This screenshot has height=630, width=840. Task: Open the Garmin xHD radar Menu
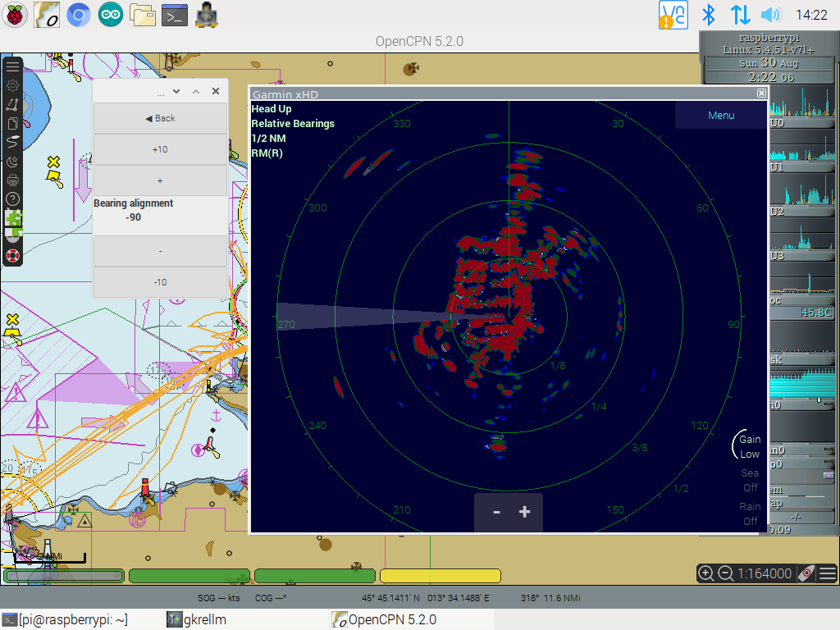coord(720,115)
